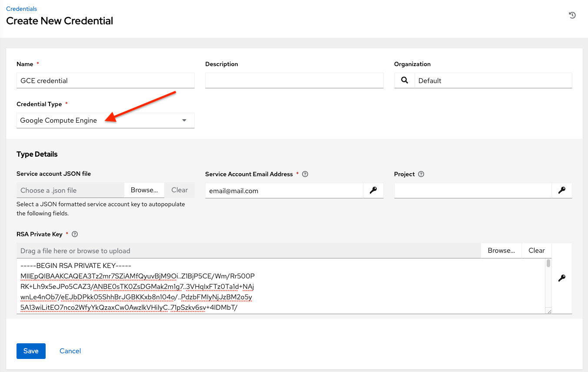This screenshot has width=588, height=372.
Task: Click into the Name field
Action: click(x=105, y=80)
